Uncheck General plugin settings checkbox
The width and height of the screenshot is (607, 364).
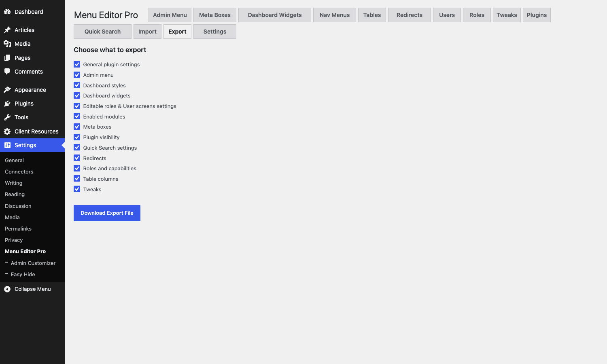tap(77, 64)
